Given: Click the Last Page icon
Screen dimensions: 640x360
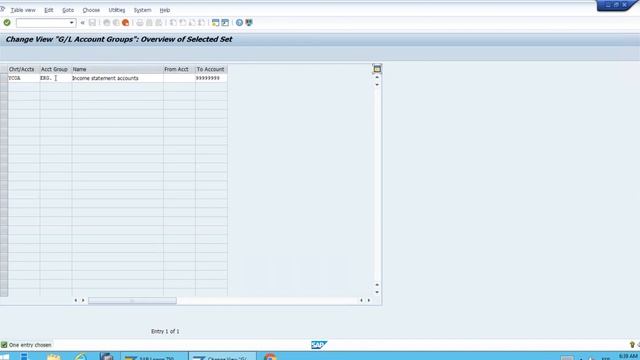Looking at the screenshot, I should pyautogui.click(x=201, y=22).
